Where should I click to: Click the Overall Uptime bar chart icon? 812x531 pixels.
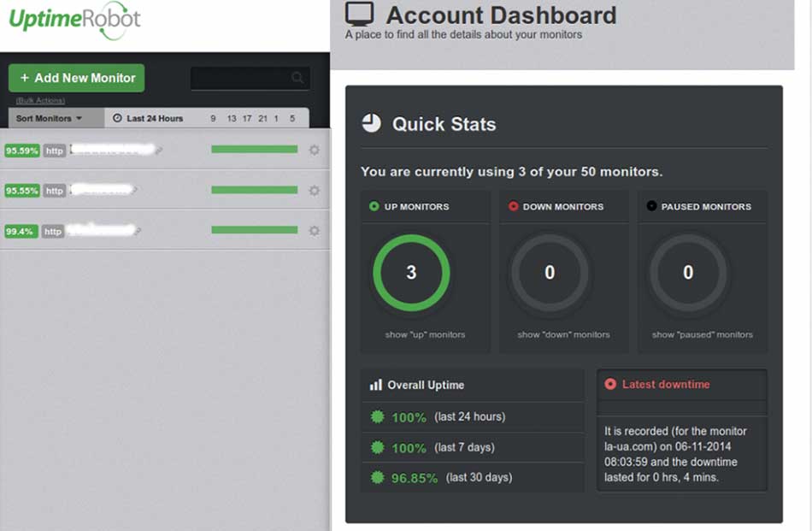[x=375, y=385]
